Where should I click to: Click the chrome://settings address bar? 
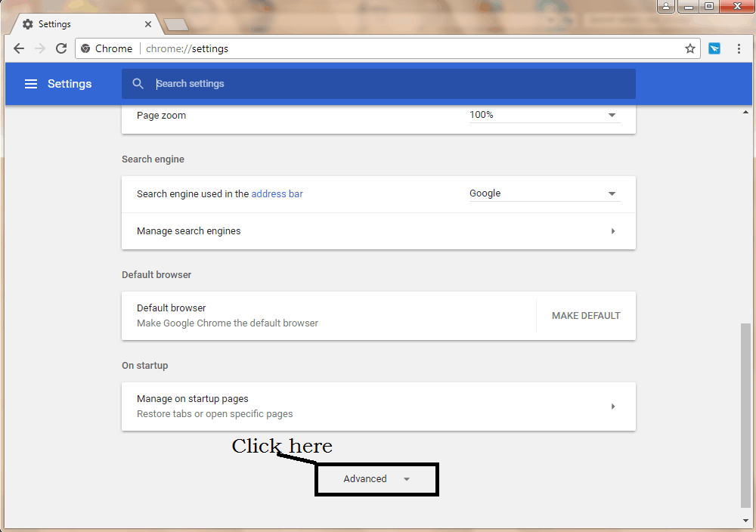(387, 48)
